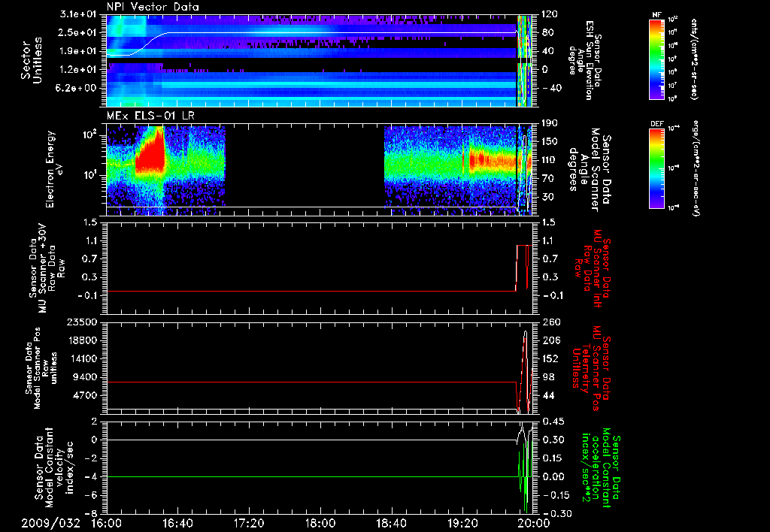Click the '0.45' acceleration tick value
The width and height of the screenshot is (770, 532).
coord(553,422)
